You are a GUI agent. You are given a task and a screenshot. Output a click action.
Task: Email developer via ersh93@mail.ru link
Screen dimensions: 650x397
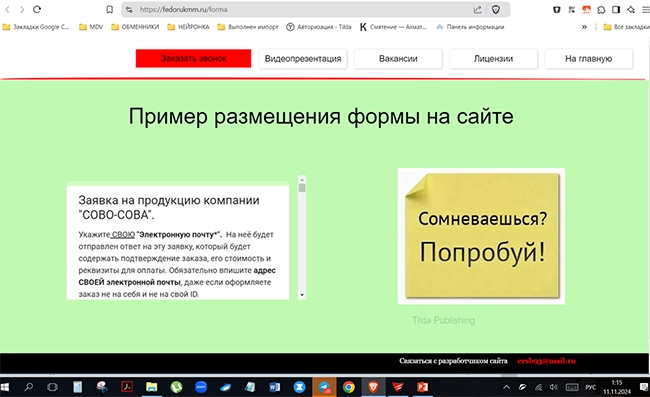tap(546, 361)
